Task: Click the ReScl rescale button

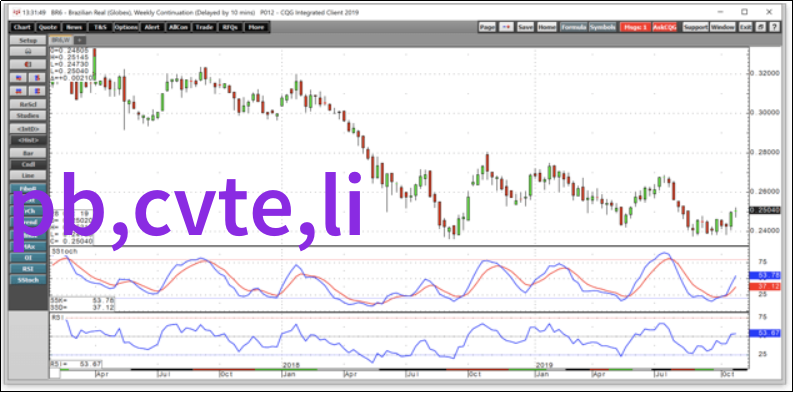Action: click(x=28, y=104)
